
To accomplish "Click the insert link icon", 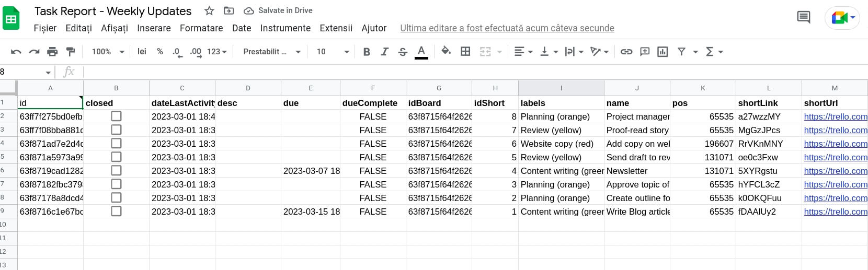I will (x=626, y=52).
